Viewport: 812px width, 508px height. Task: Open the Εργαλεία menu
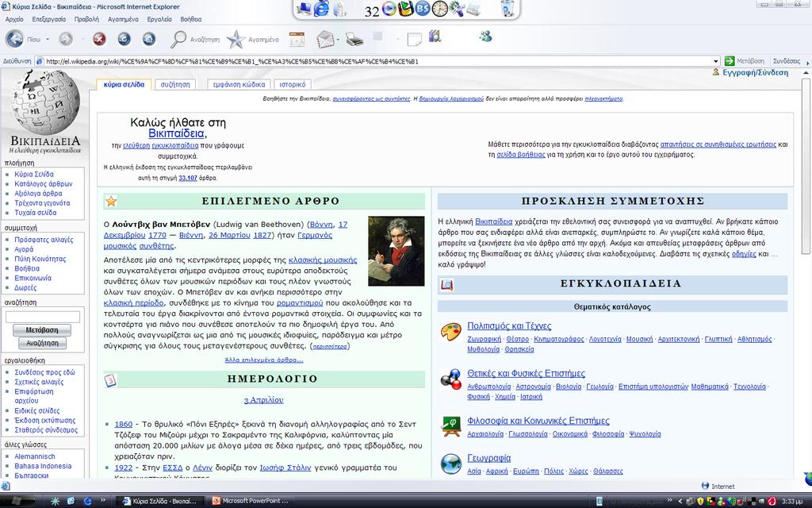(x=159, y=19)
